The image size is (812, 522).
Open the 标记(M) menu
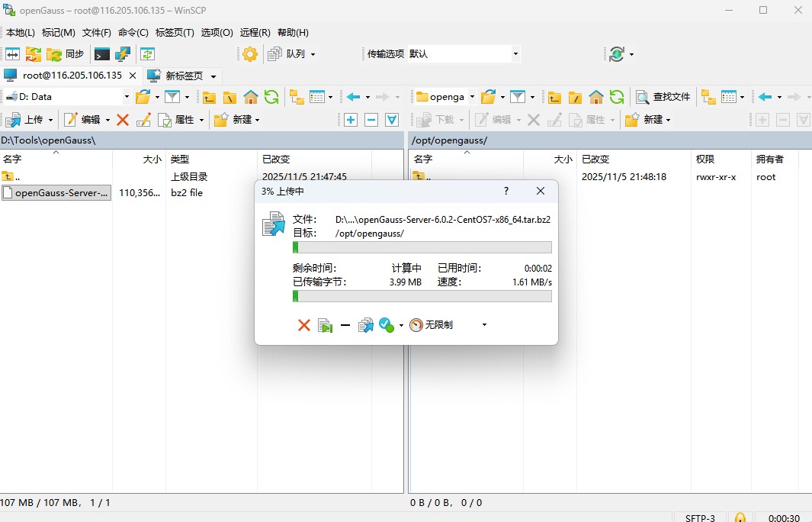pyautogui.click(x=59, y=33)
